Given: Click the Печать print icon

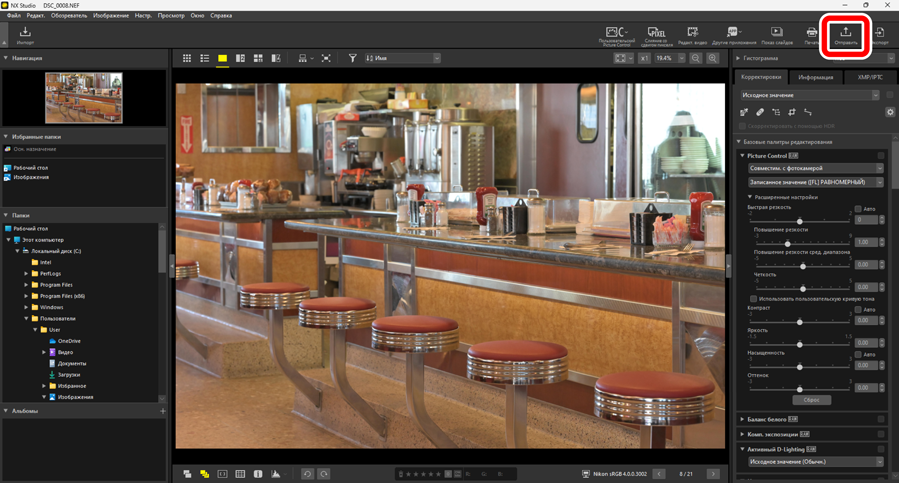Looking at the screenshot, I should click(x=811, y=35).
